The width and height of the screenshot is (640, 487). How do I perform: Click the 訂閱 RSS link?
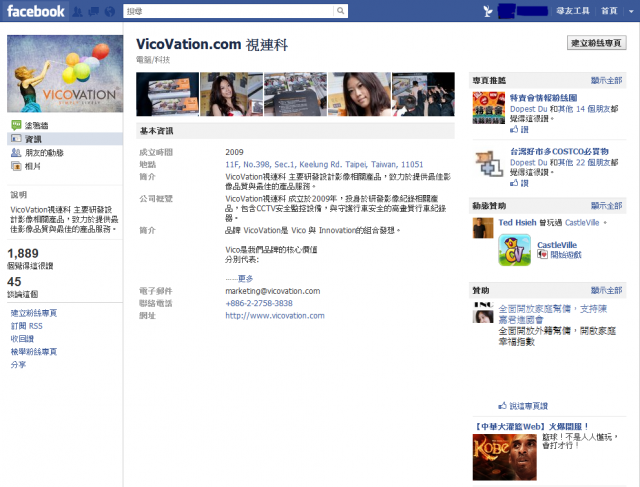coord(27,326)
